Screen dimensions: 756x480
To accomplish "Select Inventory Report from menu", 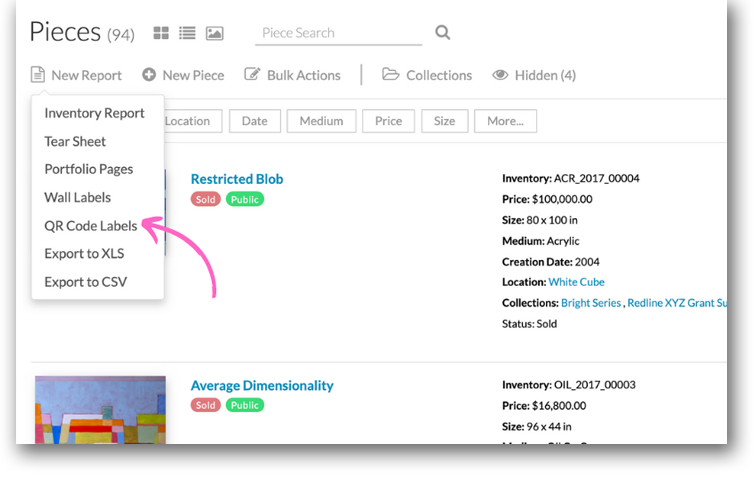I will [x=94, y=113].
